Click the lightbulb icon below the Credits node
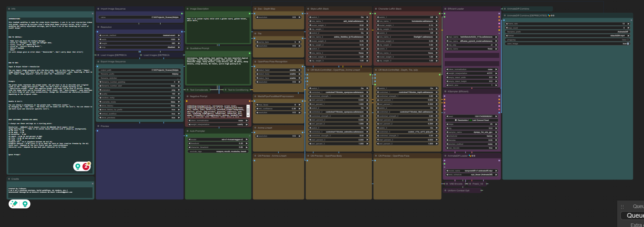The height and width of the screenshot is (227, 644). pos(25,204)
